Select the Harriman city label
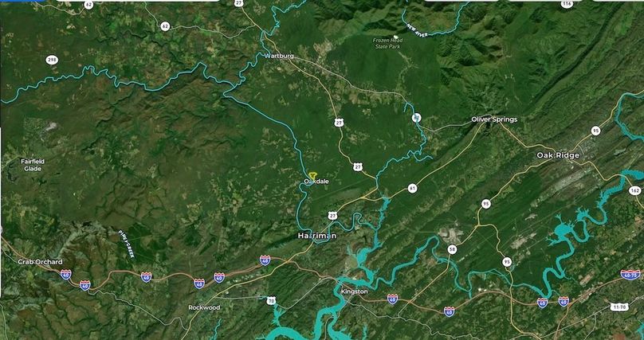The width and height of the screenshot is (644, 340). point(316,236)
